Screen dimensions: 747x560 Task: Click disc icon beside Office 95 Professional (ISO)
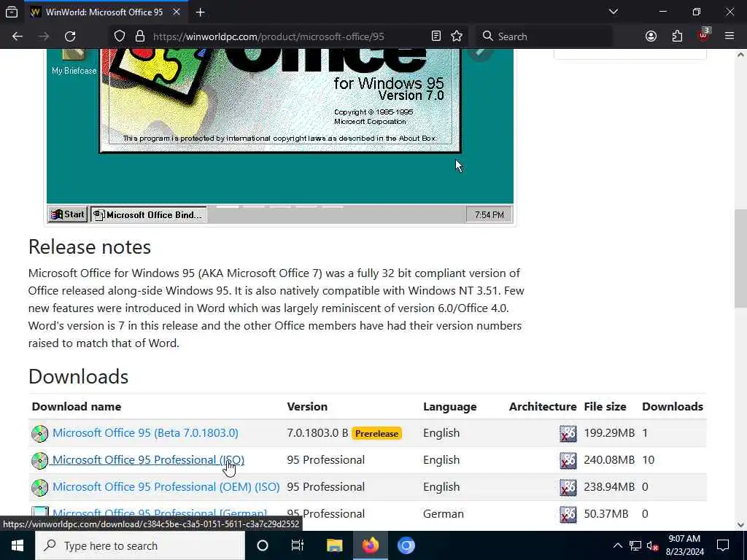39,461
